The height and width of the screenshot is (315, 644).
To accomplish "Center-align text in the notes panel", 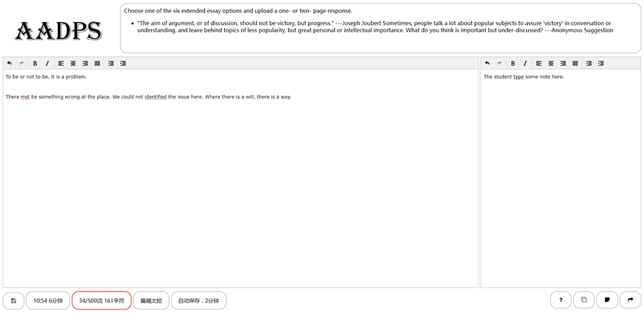I will coord(551,64).
